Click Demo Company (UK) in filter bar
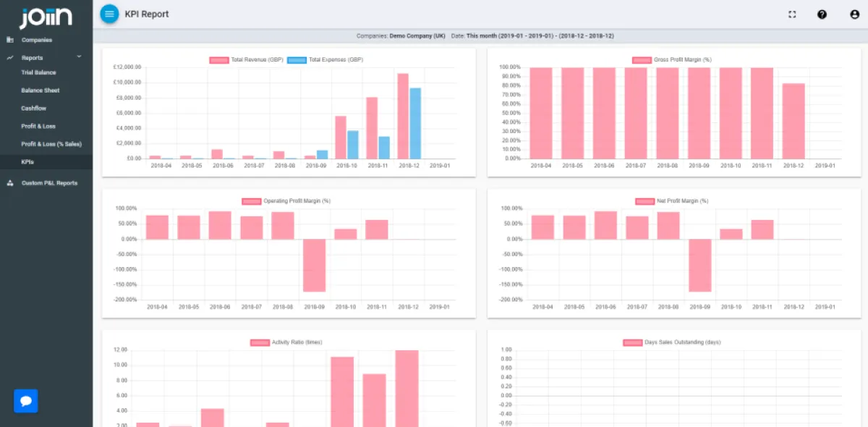Viewport: 868px width, 427px height. (417, 35)
